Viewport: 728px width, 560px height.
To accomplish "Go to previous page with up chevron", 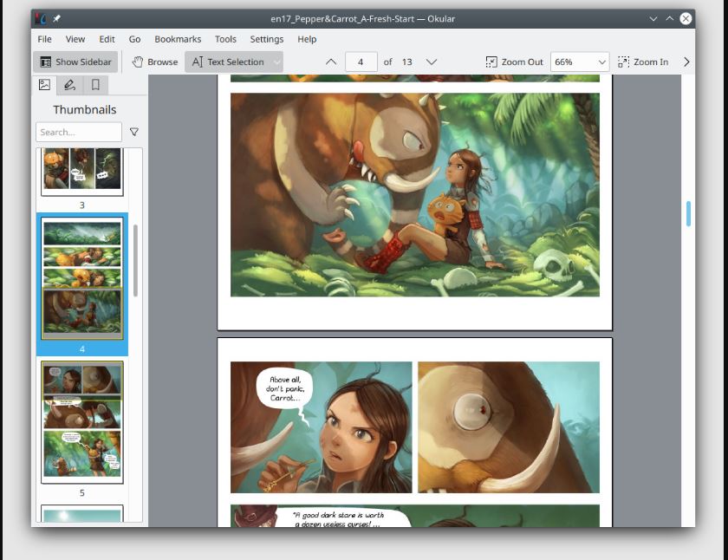I will [331, 62].
